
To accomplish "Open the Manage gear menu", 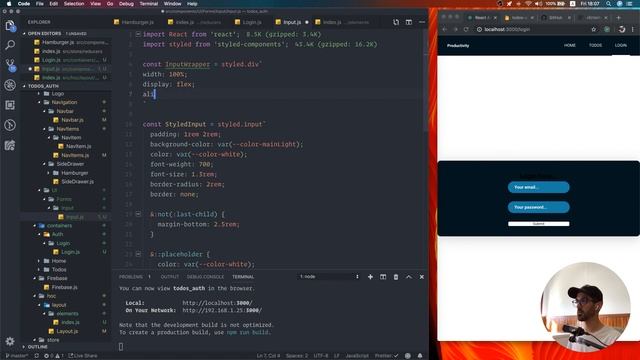I will [10, 341].
